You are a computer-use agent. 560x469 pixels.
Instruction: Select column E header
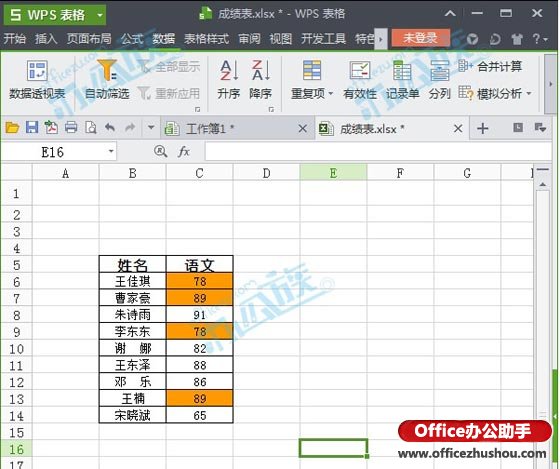tap(333, 173)
